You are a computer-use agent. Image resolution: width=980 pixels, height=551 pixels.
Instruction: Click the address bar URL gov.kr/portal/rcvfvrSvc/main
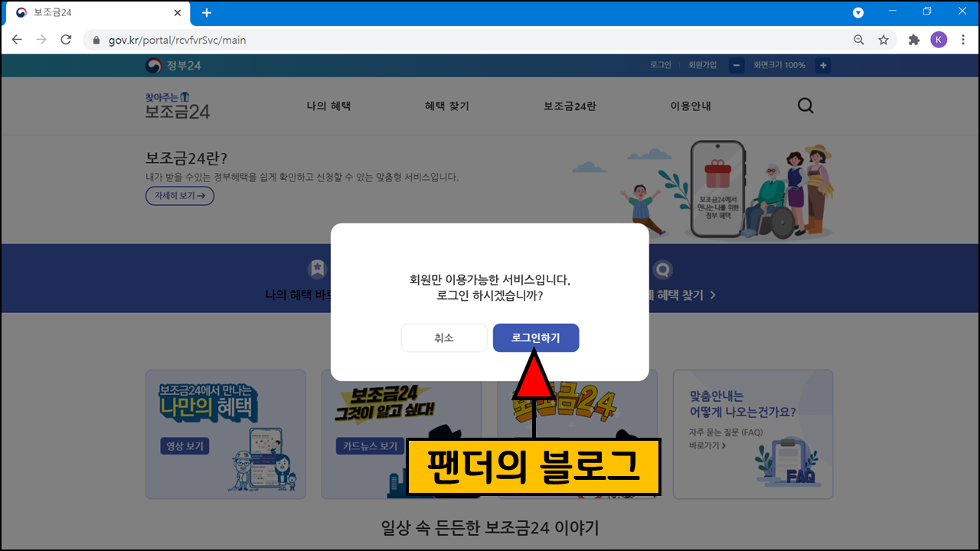(177, 41)
